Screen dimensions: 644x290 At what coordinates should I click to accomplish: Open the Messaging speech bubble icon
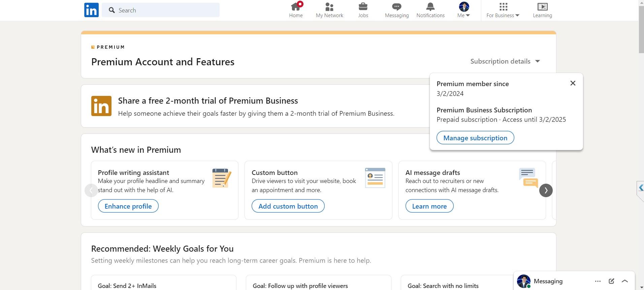pos(397,7)
